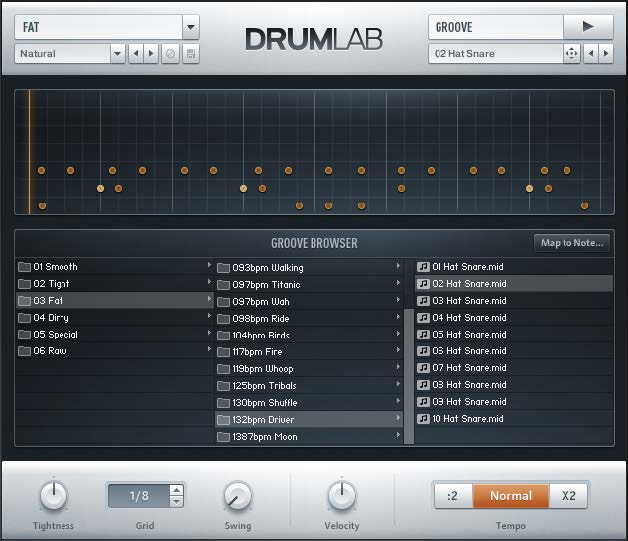Click the Map to Note button
Viewport: 628px width, 541px height.
point(572,243)
